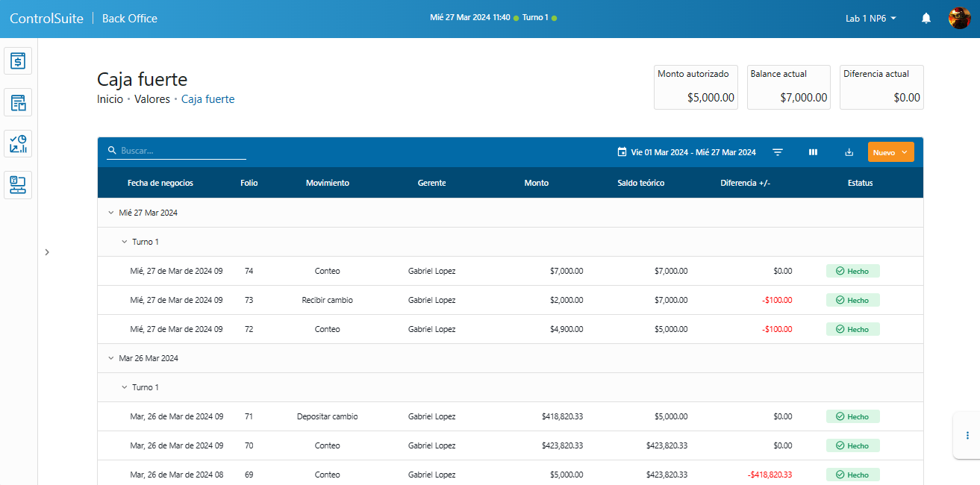980x485 pixels.
Task: Open the analytics charts sidebar icon
Action: point(19,143)
